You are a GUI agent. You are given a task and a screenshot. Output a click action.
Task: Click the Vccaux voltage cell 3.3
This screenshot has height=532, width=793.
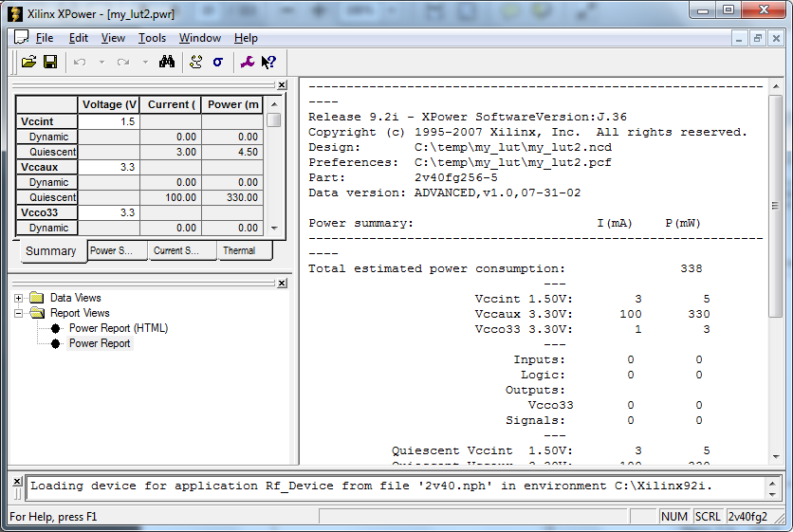point(109,167)
